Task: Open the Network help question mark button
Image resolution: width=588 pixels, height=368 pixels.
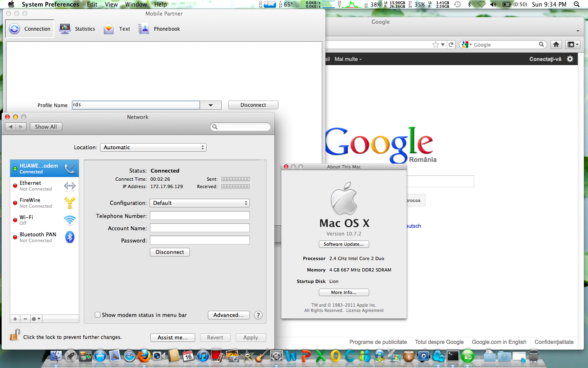Action: 258,315
